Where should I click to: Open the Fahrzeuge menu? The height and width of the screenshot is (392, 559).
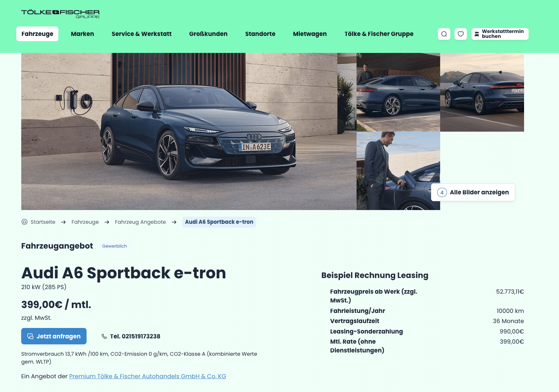[37, 34]
